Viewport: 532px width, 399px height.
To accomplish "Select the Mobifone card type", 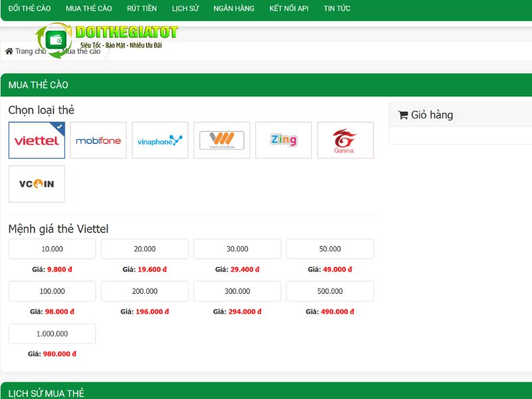I will pos(98,140).
